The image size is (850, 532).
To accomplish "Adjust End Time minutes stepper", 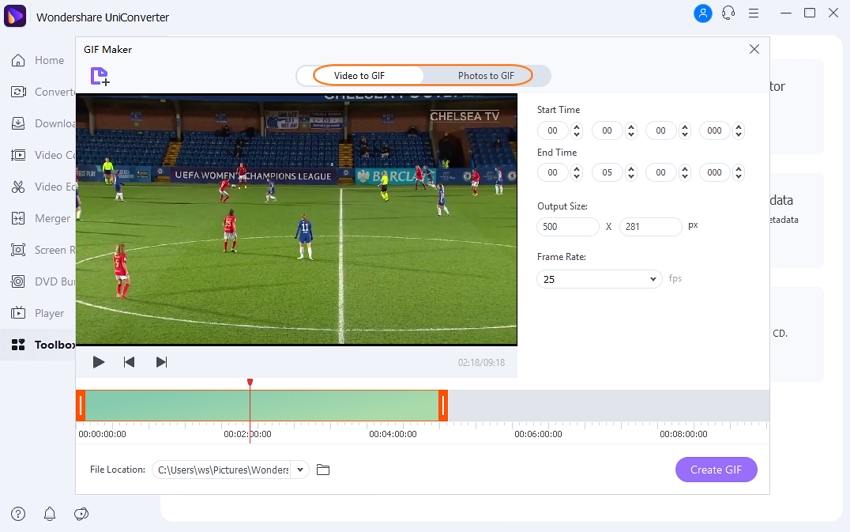I will (631, 172).
